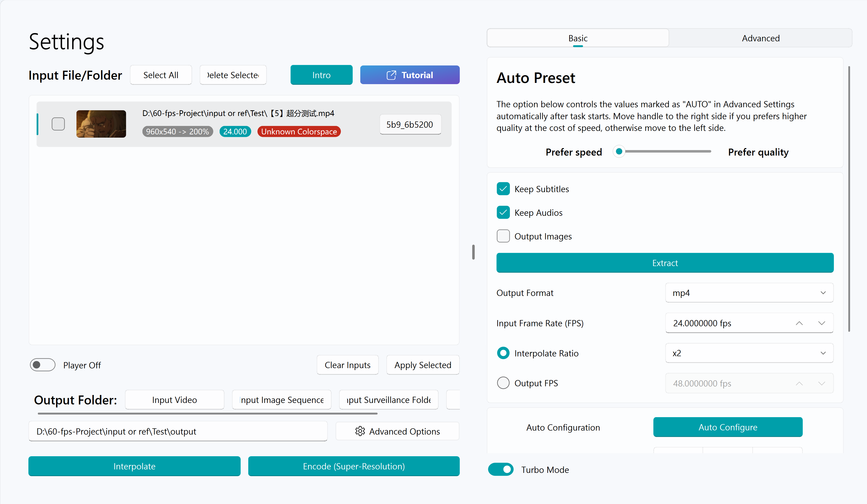The height and width of the screenshot is (504, 867).
Task: Select the Output FPS radio button
Action: [x=503, y=383]
